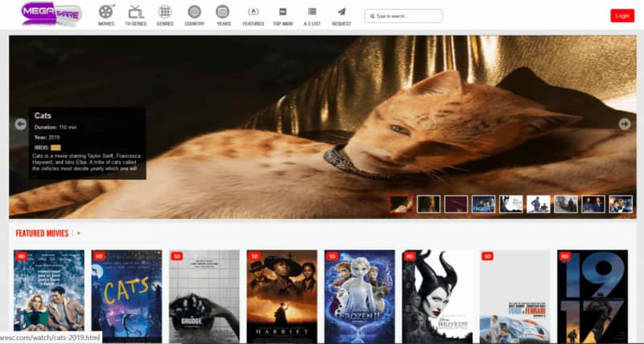Image resolution: width=644 pixels, height=344 pixels.
Task: Go to next slide with right arrow
Action: point(625,124)
